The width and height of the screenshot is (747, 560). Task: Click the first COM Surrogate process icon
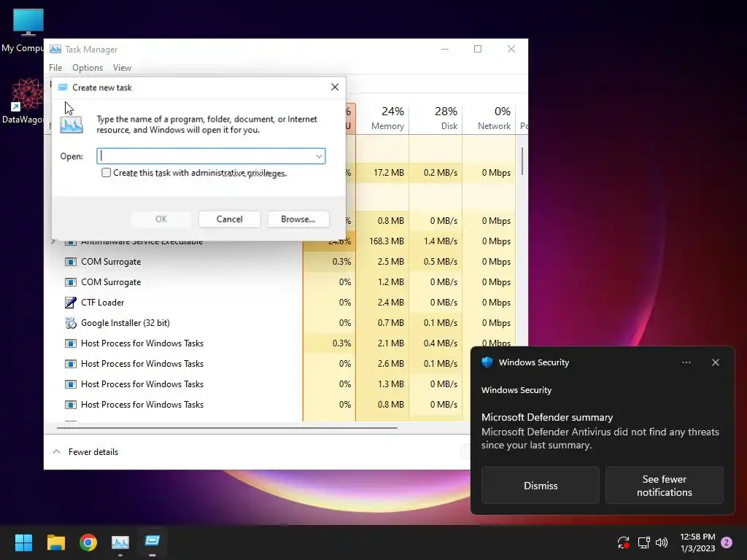tap(71, 262)
